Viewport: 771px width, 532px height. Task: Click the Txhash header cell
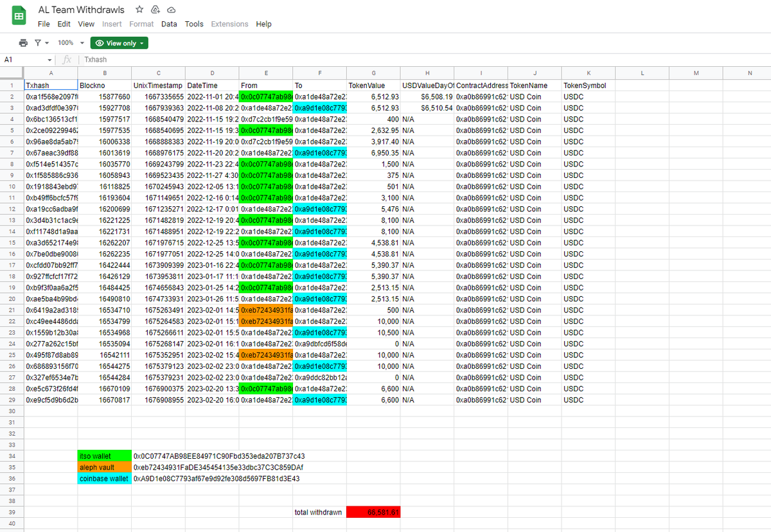point(51,85)
